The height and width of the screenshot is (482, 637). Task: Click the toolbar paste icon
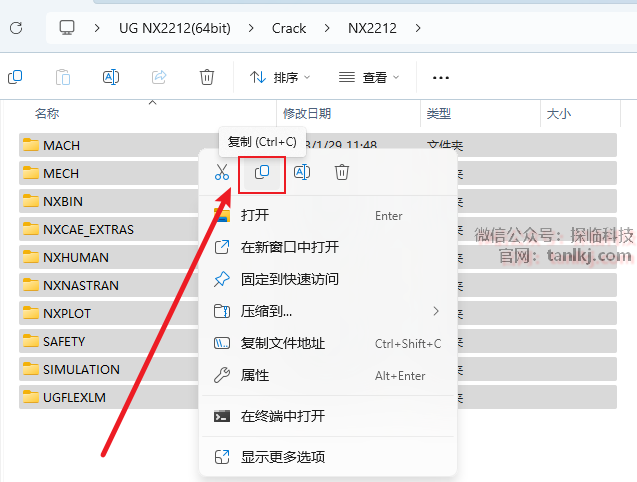[63, 77]
